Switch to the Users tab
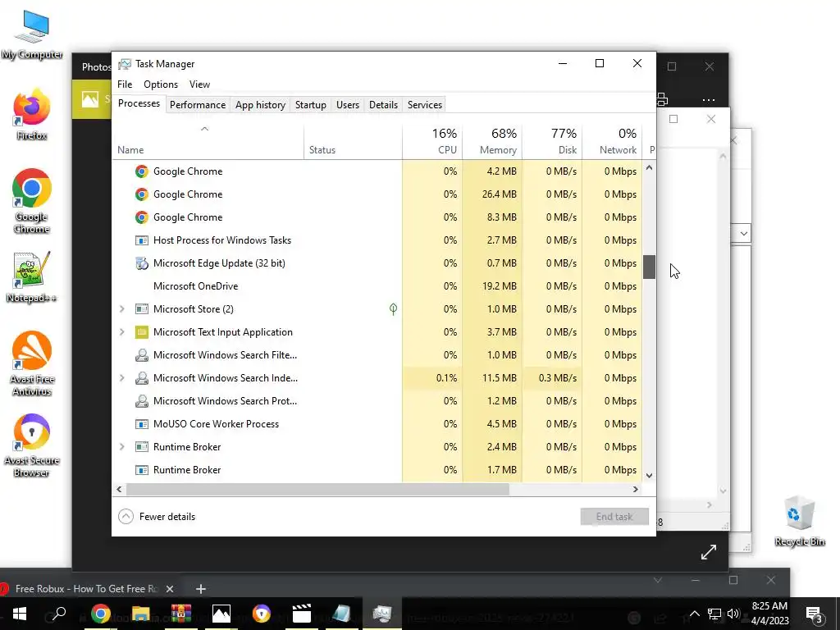 tap(348, 105)
